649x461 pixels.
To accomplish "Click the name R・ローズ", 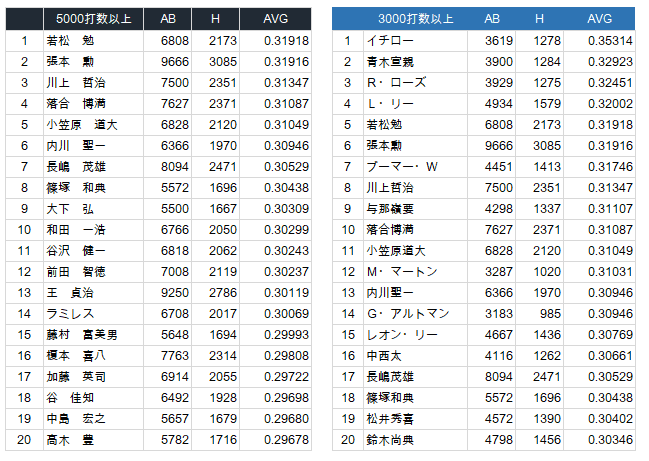I will tap(396, 83).
